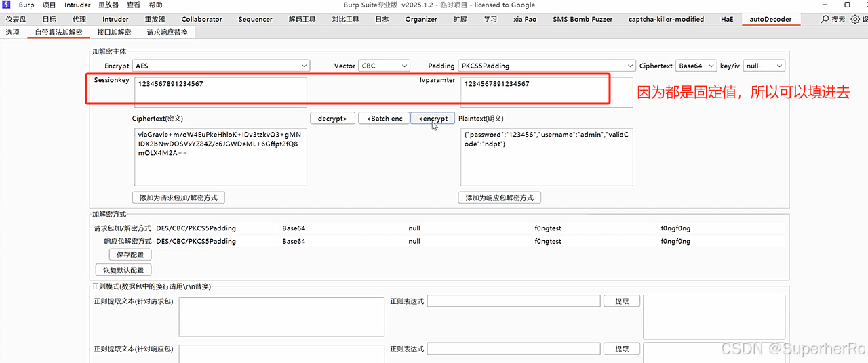Switch to the xia Pao tab
This screenshot has width=868, height=363.
tap(525, 20)
